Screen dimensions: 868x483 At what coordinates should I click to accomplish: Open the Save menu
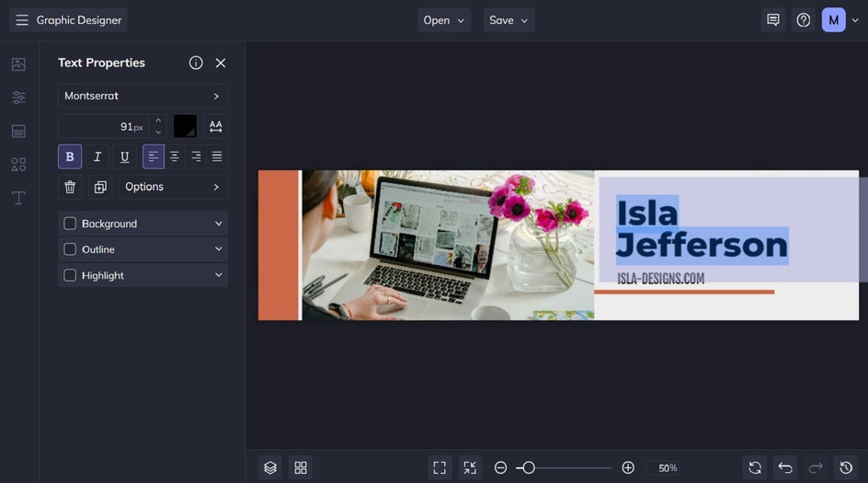508,20
